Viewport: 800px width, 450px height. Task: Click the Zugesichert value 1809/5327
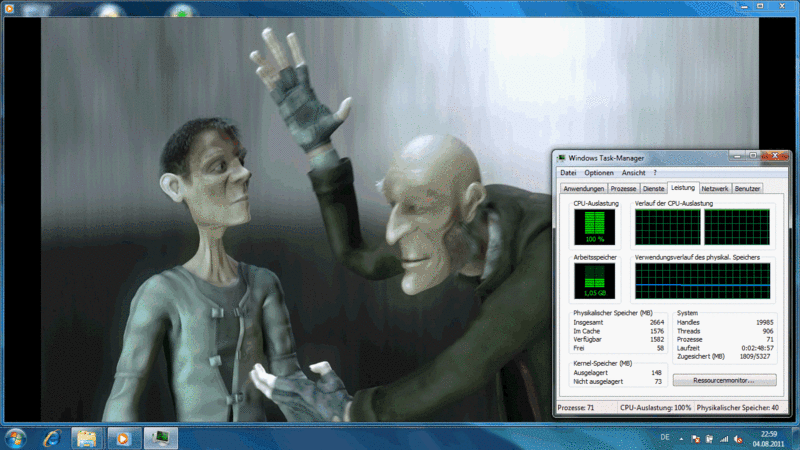click(x=754, y=357)
